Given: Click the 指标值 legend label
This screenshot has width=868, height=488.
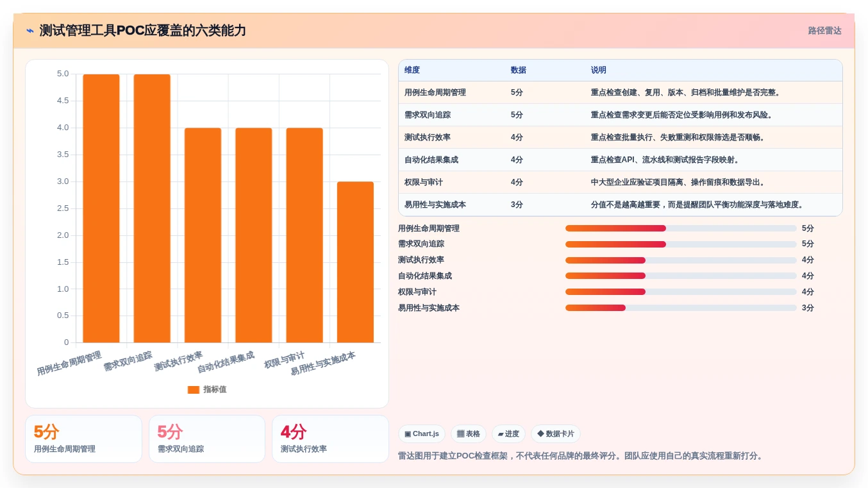Looking at the screenshot, I should click(x=215, y=390).
